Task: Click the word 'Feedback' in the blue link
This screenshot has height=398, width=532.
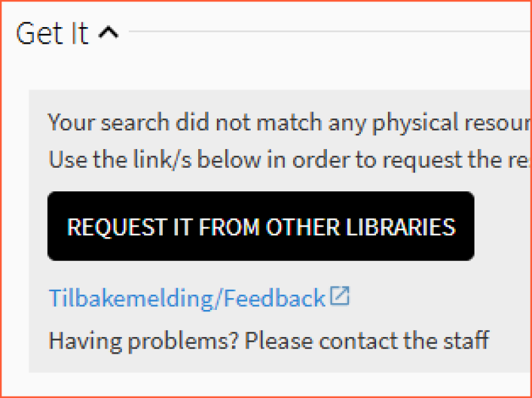Action: pyautogui.click(x=275, y=297)
